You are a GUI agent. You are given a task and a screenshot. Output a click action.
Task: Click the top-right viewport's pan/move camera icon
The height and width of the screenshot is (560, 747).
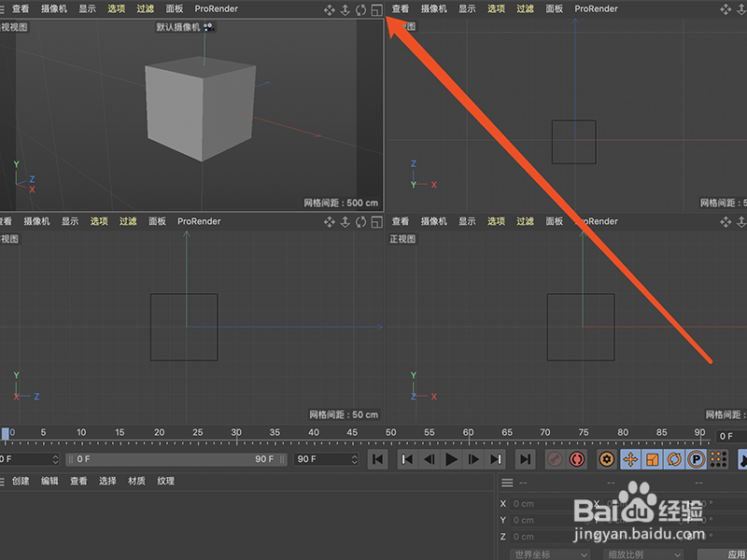tap(726, 9)
